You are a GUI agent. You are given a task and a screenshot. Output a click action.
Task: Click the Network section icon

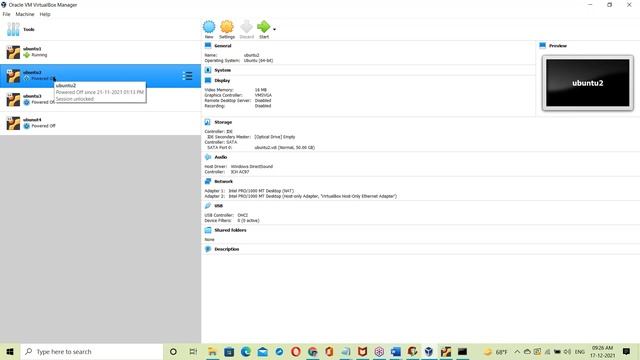point(208,181)
